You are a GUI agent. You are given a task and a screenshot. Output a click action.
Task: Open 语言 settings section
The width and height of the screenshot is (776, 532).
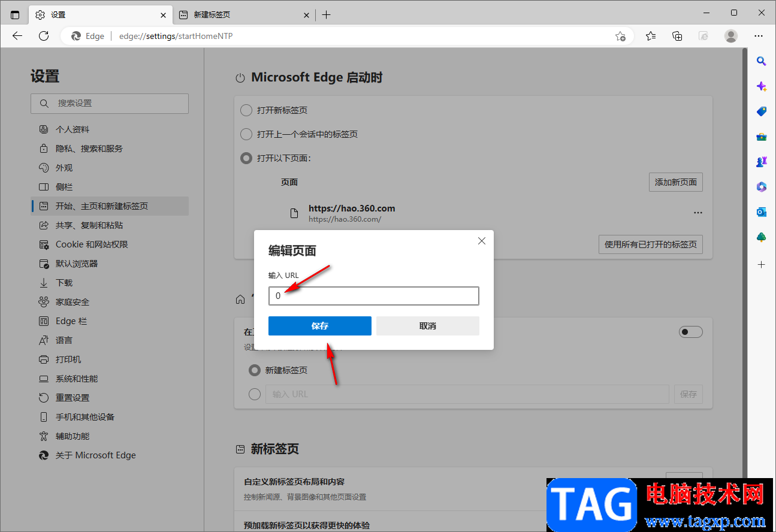110,340
